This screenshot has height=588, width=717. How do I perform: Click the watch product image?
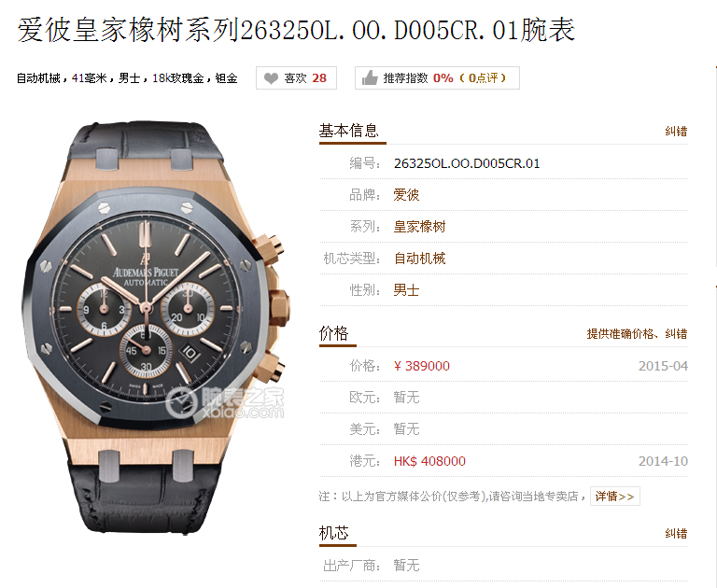click(x=156, y=327)
